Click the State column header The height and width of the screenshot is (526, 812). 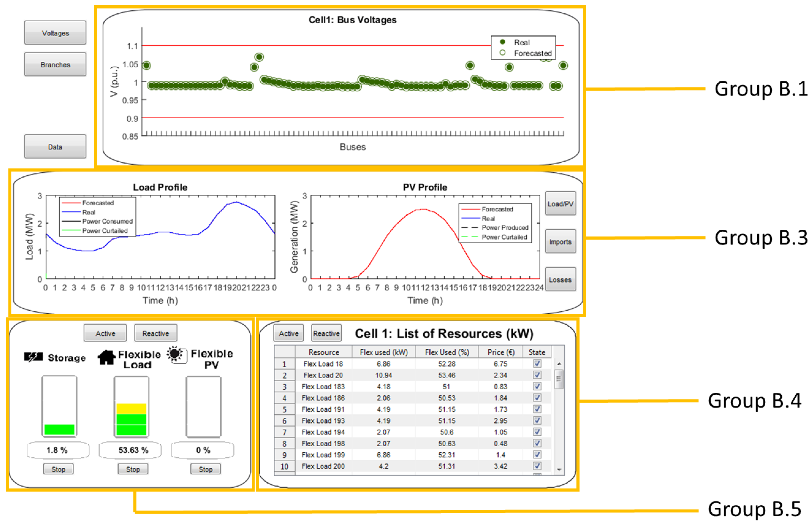pyautogui.click(x=537, y=352)
